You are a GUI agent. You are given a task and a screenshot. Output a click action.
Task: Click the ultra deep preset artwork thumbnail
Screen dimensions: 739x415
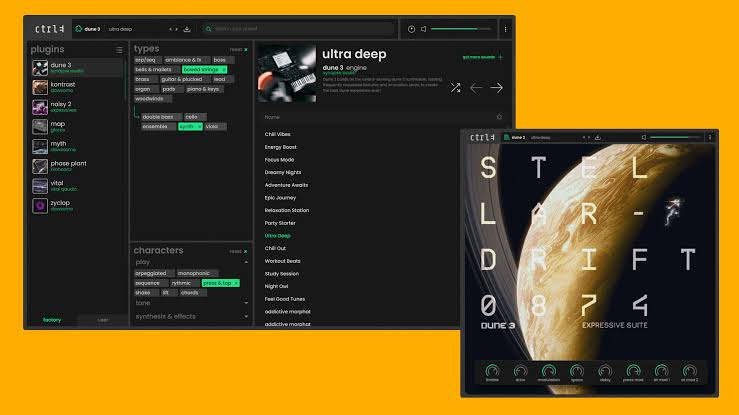[x=287, y=73]
